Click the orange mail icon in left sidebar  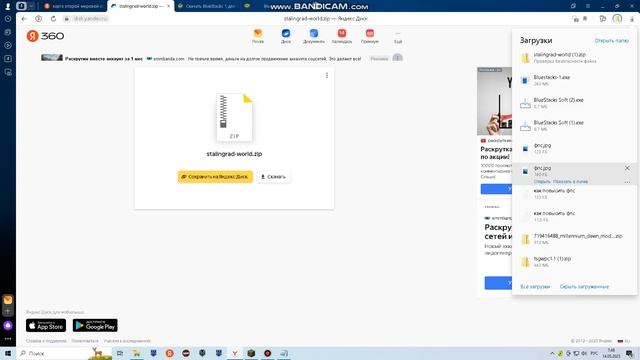pyautogui.click(x=8, y=300)
